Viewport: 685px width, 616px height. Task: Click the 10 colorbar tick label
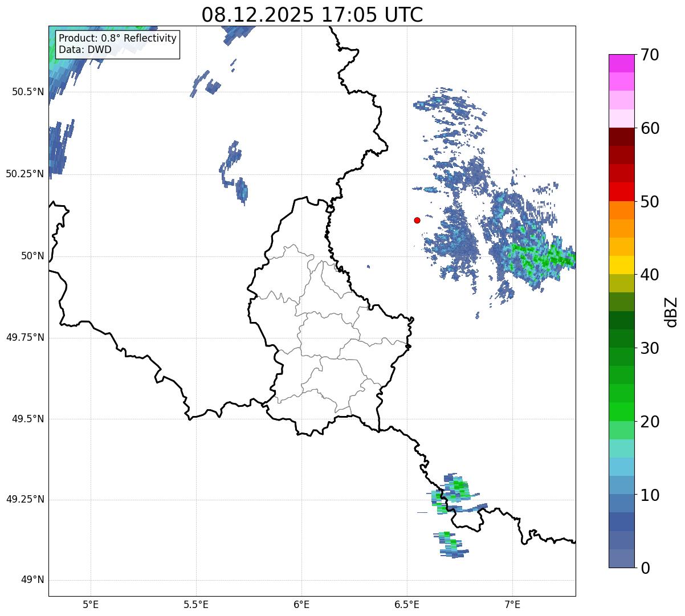click(x=650, y=495)
